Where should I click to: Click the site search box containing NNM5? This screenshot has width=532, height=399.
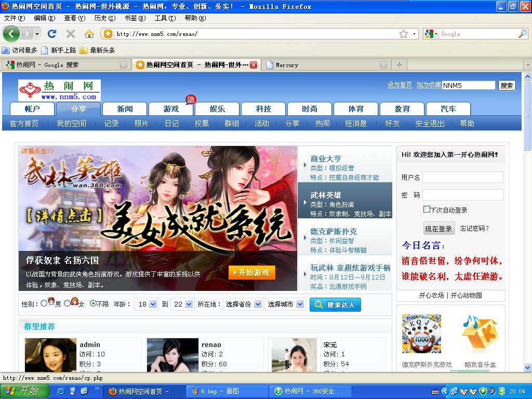[x=469, y=85]
